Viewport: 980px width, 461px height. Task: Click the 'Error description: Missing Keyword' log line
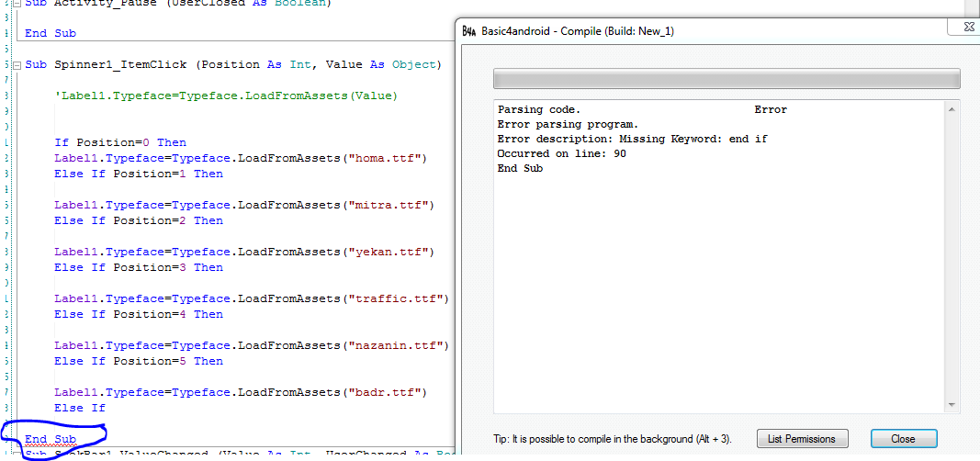tap(632, 139)
